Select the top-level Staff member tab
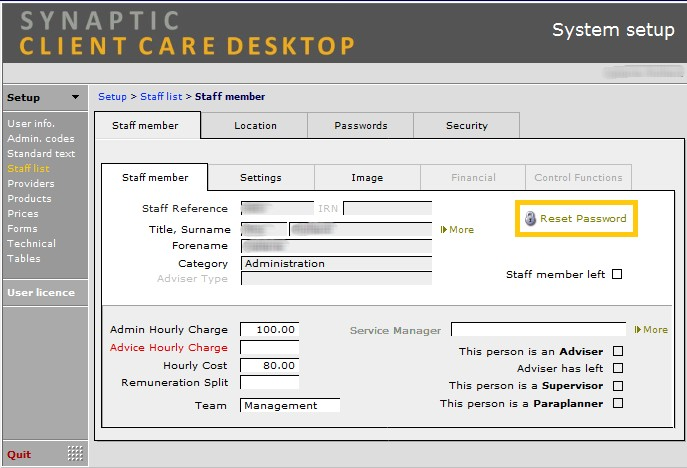 pos(148,125)
